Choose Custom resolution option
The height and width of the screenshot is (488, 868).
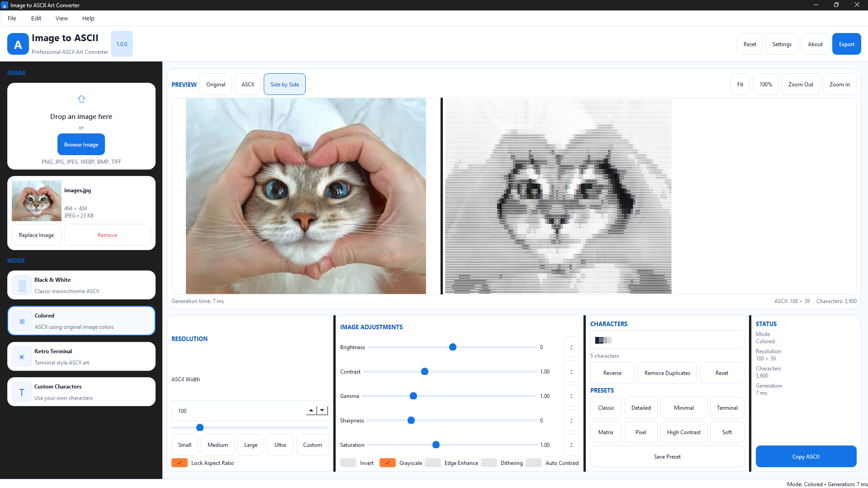(x=313, y=445)
